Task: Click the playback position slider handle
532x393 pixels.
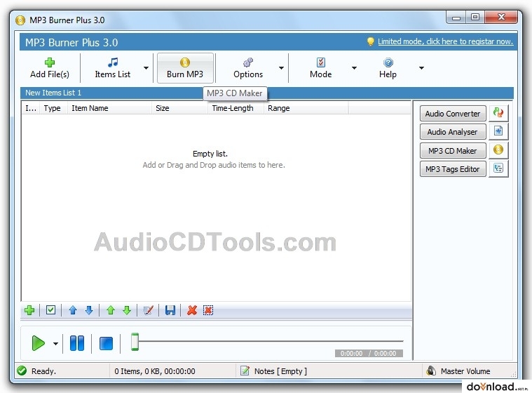Action: click(x=135, y=342)
